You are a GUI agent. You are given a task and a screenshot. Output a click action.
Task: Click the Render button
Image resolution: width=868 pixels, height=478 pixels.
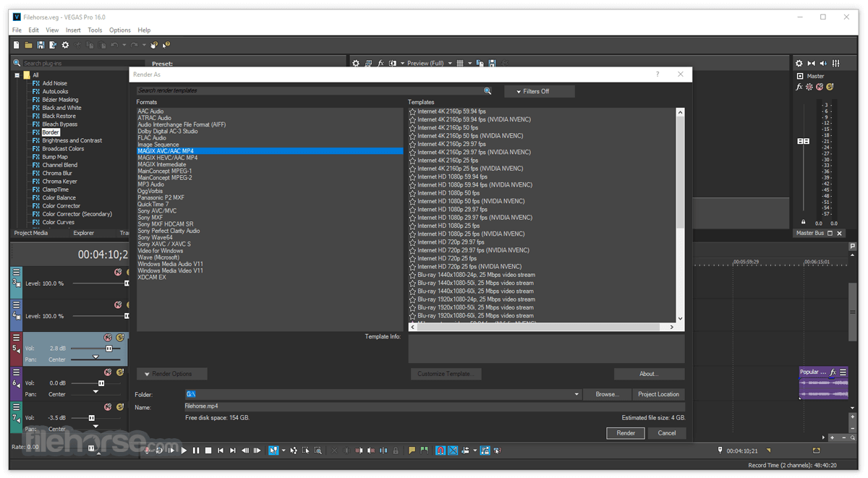(625, 433)
